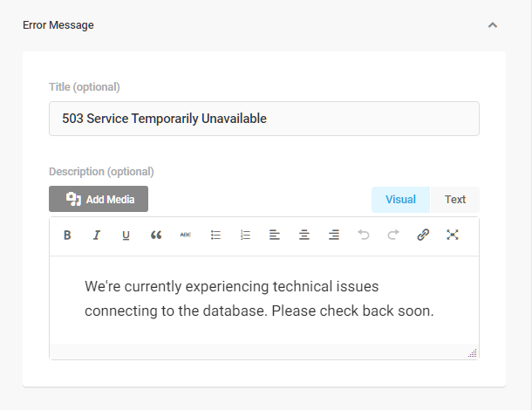This screenshot has height=410, width=532.
Task: Click the Description (optional) label
Action: 101,172
